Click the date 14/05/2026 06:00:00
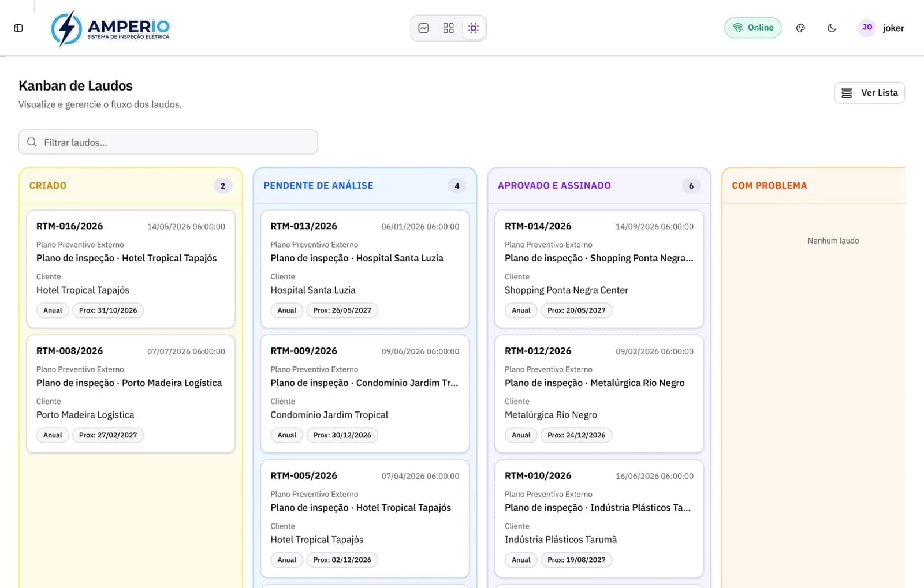This screenshot has width=924, height=588. pos(186,227)
